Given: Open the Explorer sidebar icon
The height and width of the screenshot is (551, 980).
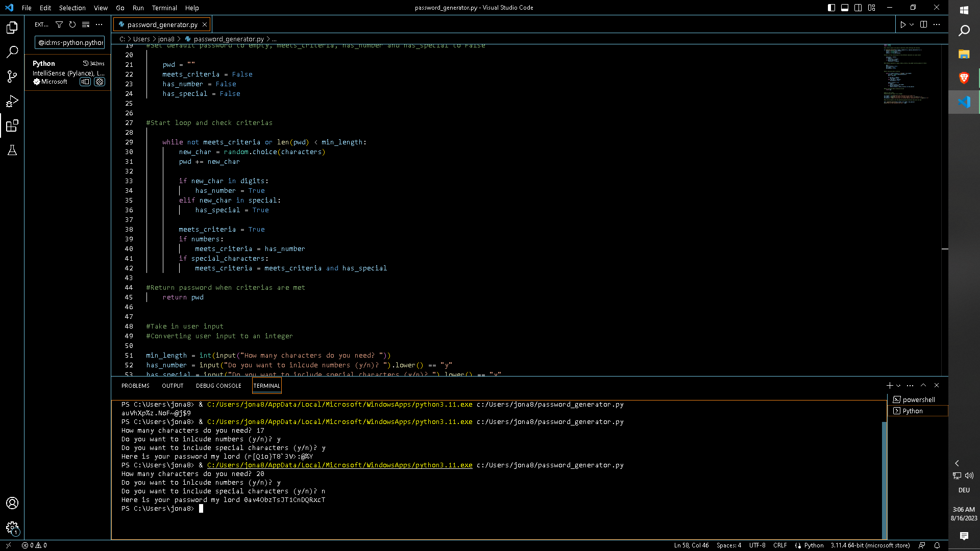Looking at the screenshot, I should 12,28.
